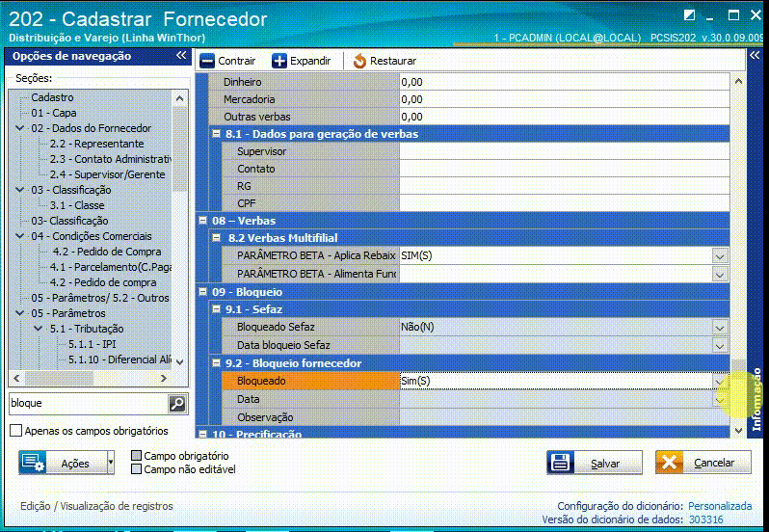
Task: Select 2.4 - Supervisor/Gerente tree item
Action: tap(107, 174)
